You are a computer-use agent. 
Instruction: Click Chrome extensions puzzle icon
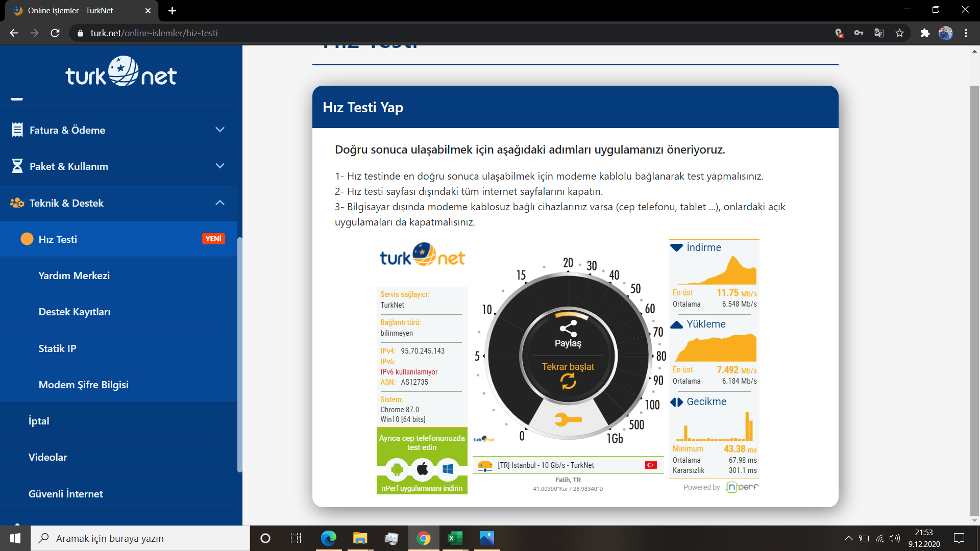click(925, 33)
